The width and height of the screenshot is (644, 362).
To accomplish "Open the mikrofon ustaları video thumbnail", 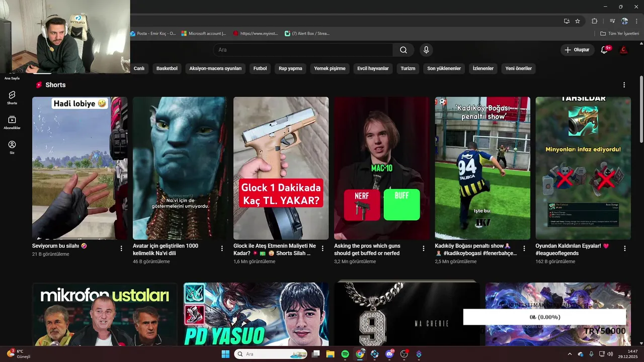I will point(105,314).
